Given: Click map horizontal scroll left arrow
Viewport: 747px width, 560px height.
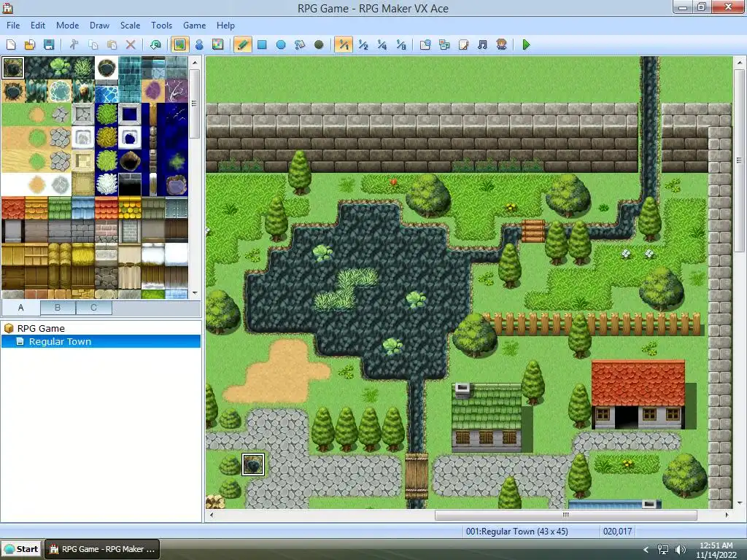Looking at the screenshot, I should click(x=212, y=515).
